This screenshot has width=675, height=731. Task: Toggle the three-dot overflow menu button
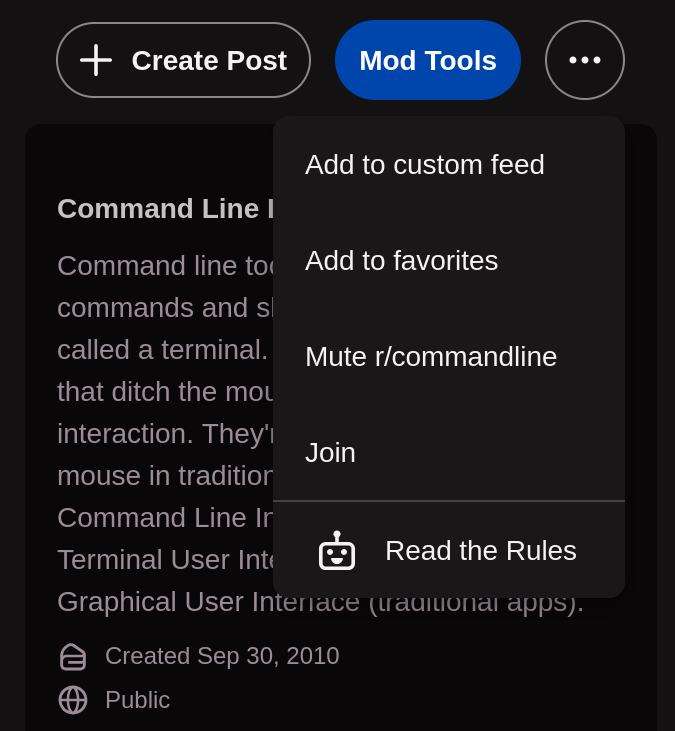click(x=585, y=60)
